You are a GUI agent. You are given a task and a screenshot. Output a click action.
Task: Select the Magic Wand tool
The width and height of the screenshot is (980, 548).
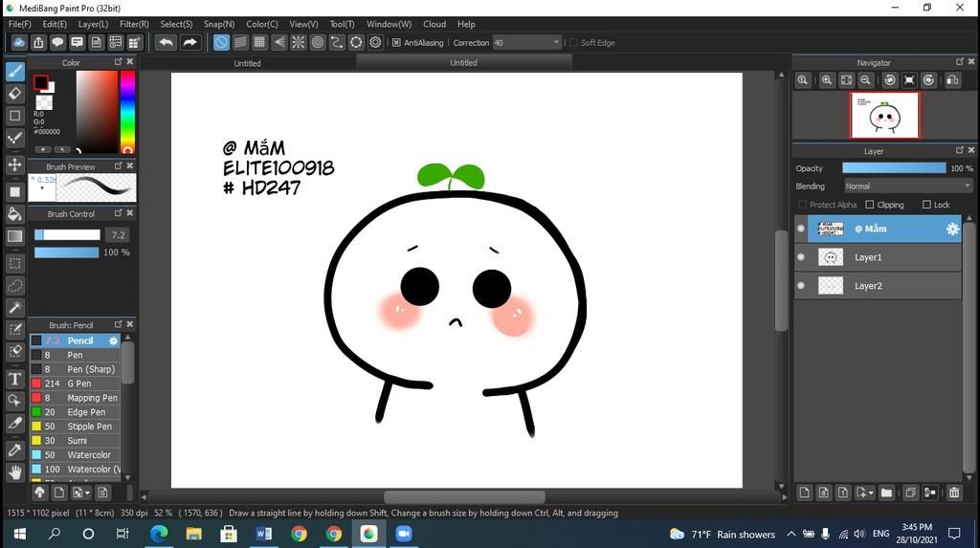tap(15, 307)
